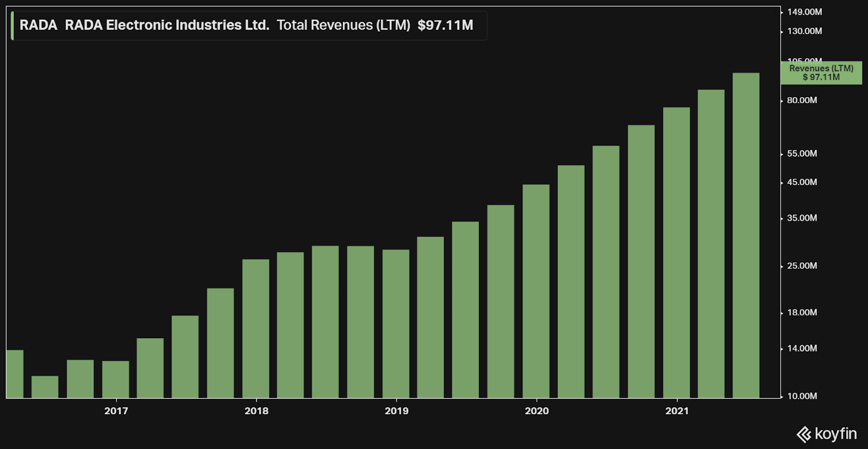Click the 'Total Revenues (LTM)' legend label
Viewport: 868px width, 449px height.
(343, 25)
